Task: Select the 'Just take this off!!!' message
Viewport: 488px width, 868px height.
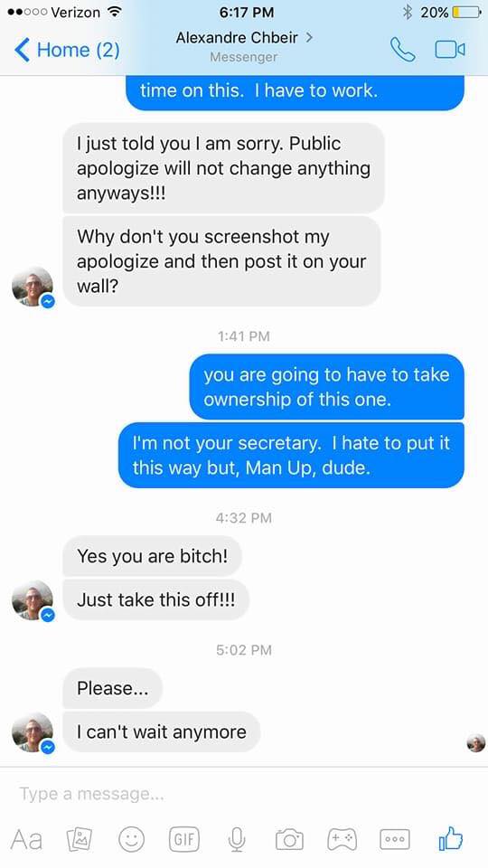Action: (x=155, y=599)
